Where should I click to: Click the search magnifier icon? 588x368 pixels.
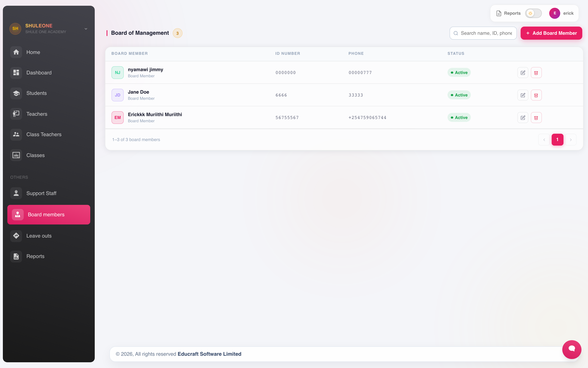click(456, 33)
